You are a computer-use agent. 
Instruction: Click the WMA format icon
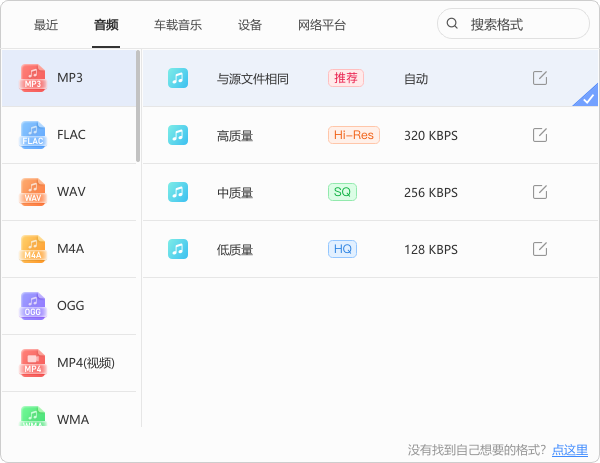34,416
